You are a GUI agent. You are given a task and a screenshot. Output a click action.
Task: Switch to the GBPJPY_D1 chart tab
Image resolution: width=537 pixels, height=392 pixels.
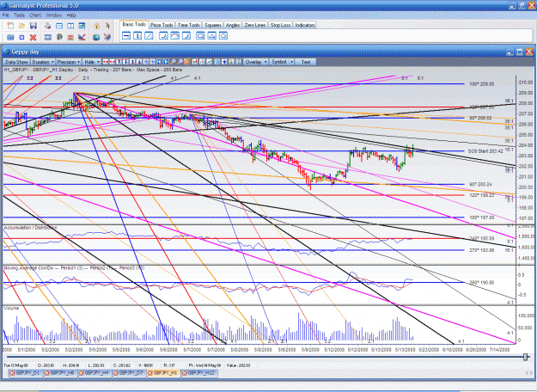26,373
